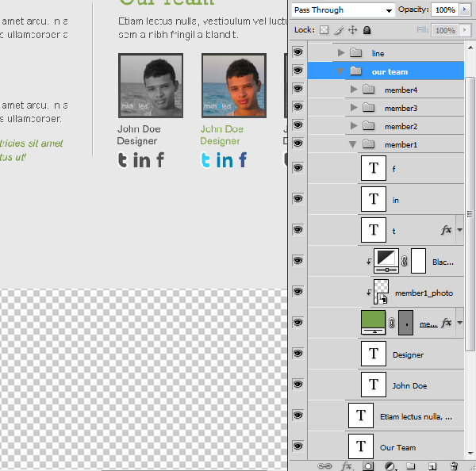This screenshot has width=476, height=471.
Task: Expand effects list on the green shape layer
Action: [459, 323]
